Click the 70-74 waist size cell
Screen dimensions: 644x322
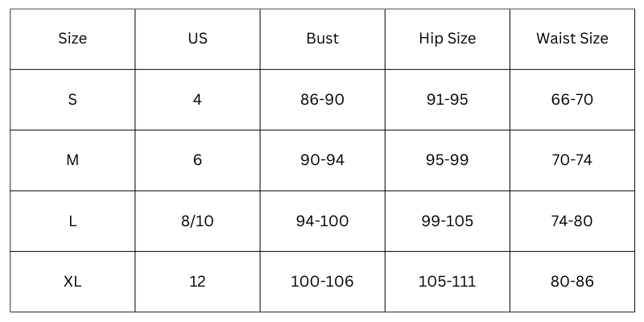572,160
